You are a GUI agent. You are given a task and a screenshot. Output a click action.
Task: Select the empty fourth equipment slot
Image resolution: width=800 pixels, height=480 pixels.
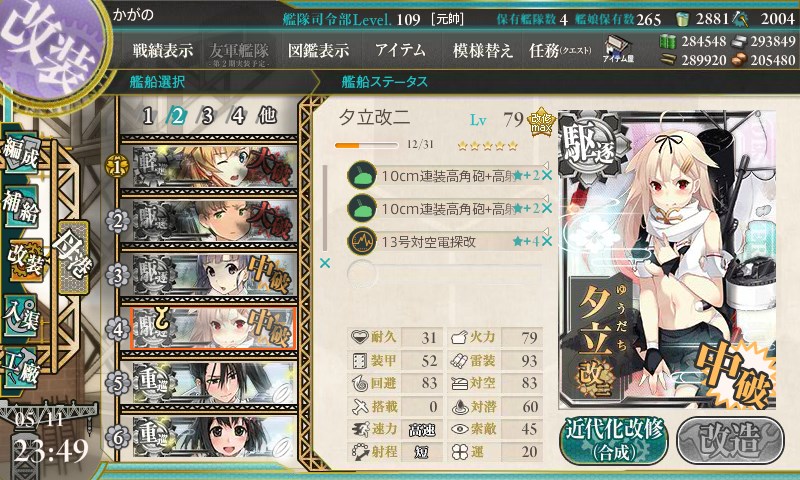coord(444,274)
